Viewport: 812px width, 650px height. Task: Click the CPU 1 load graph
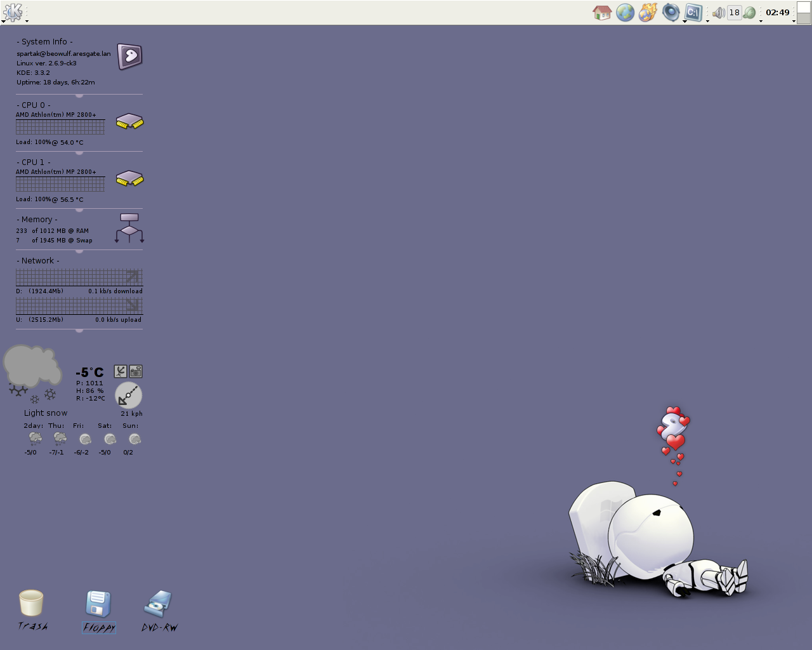pyautogui.click(x=60, y=184)
